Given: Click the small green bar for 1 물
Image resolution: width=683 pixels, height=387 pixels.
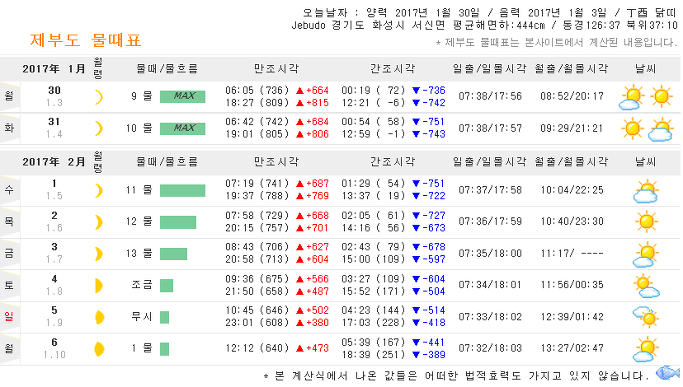Looking at the screenshot, I should [x=164, y=349].
